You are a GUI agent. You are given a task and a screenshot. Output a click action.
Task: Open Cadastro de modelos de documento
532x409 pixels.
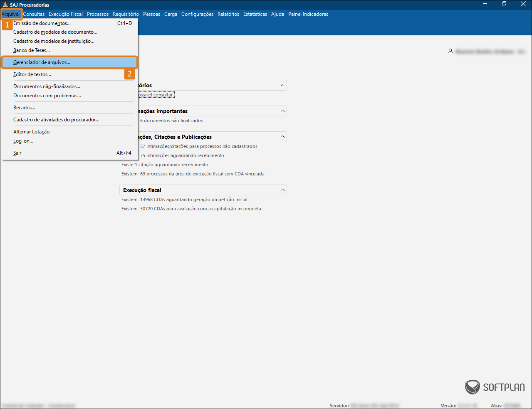coord(55,32)
